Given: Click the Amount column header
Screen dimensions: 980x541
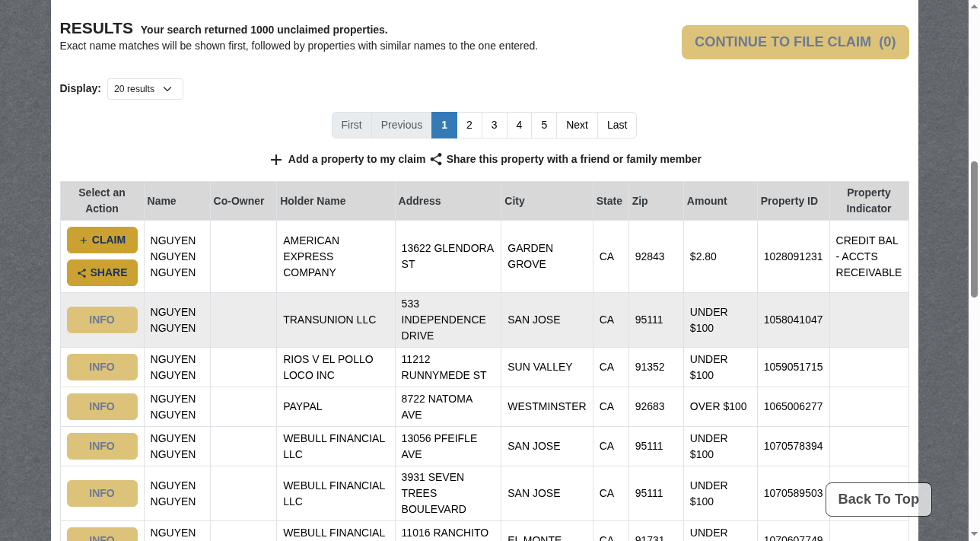Looking at the screenshot, I should point(721,201).
